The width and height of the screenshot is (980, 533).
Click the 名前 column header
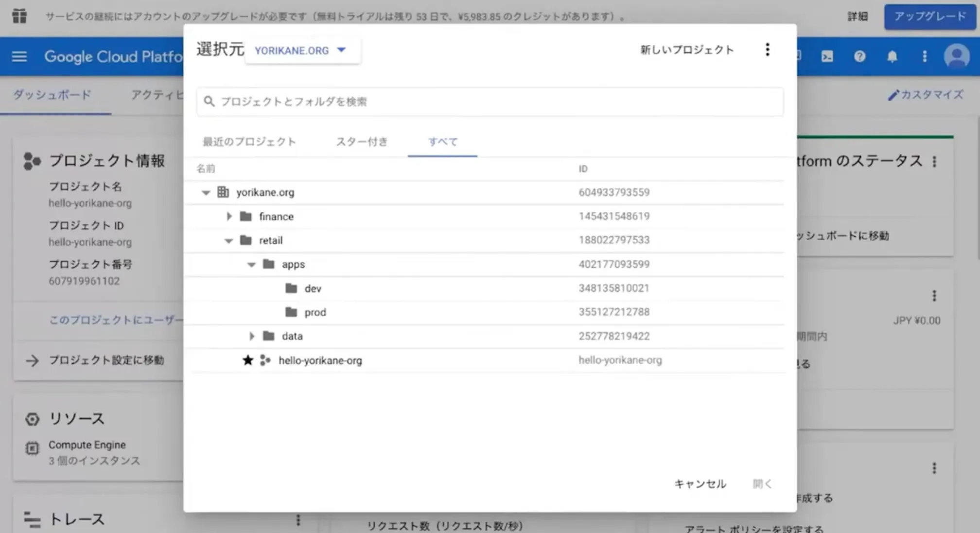point(206,169)
